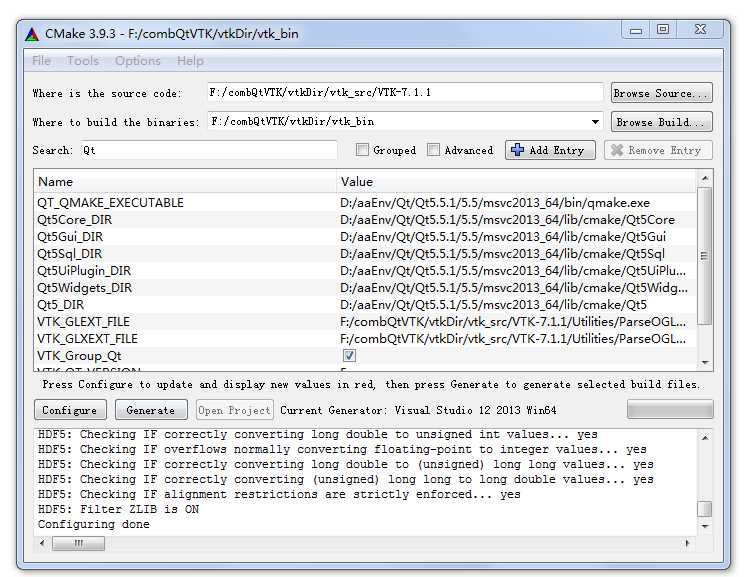This screenshot has width=747, height=577.
Task: Click the value ending in cmake/Qt5Sql
Action: click(503, 253)
